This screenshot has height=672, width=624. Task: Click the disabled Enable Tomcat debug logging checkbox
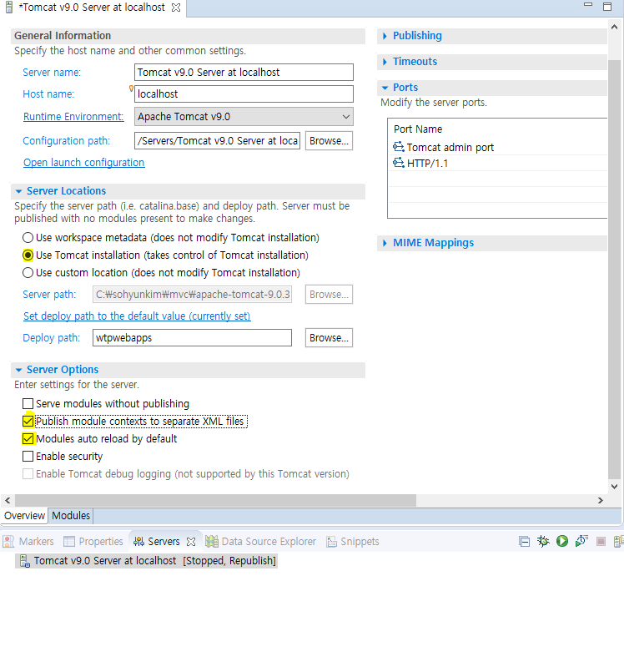pos(28,474)
